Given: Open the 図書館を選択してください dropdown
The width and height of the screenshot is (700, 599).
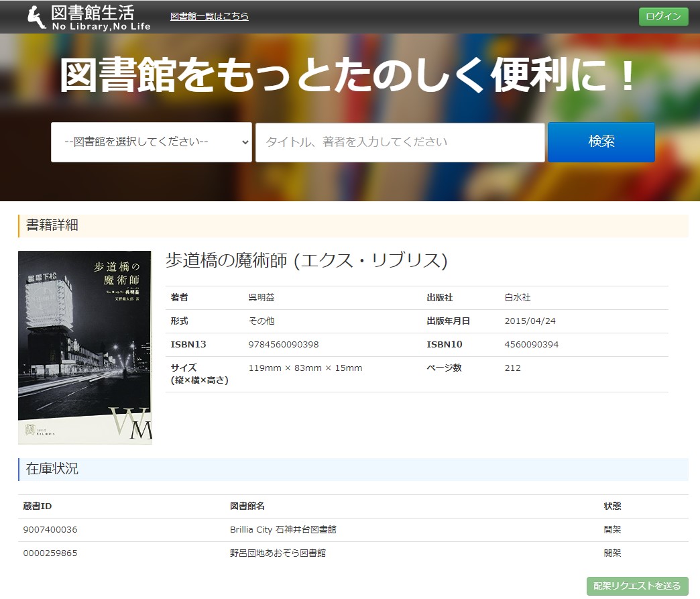Looking at the screenshot, I should tap(152, 142).
